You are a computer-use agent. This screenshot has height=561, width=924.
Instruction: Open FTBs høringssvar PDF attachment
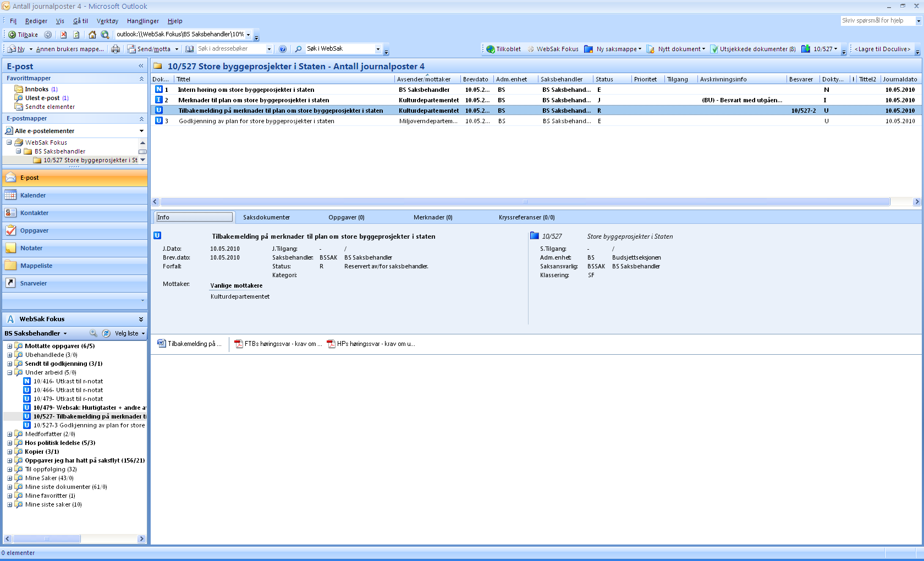pos(278,344)
